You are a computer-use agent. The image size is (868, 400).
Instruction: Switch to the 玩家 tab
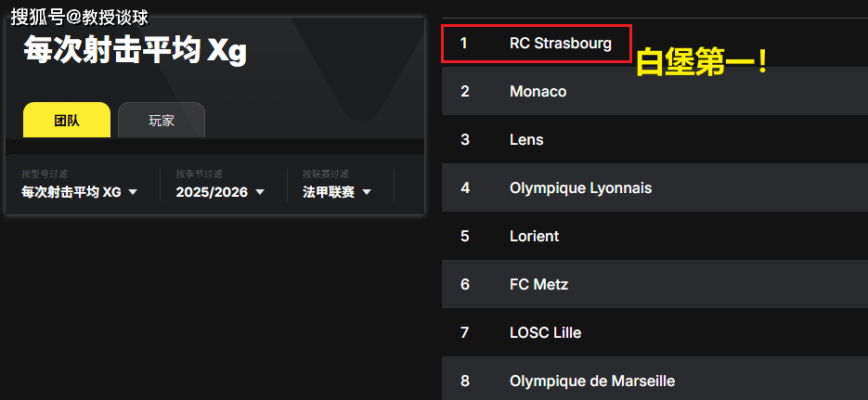tap(162, 121)
